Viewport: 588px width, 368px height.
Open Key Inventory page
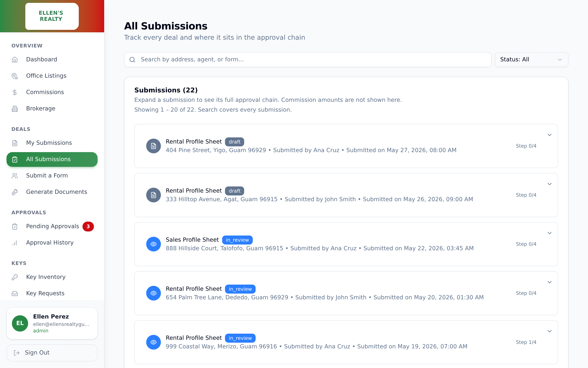point(52,277)
